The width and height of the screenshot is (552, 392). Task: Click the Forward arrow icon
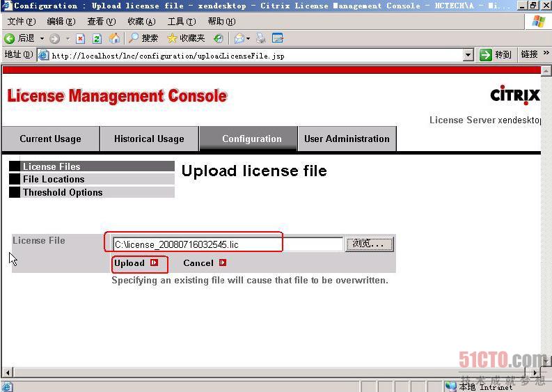(x=54, y=38)
